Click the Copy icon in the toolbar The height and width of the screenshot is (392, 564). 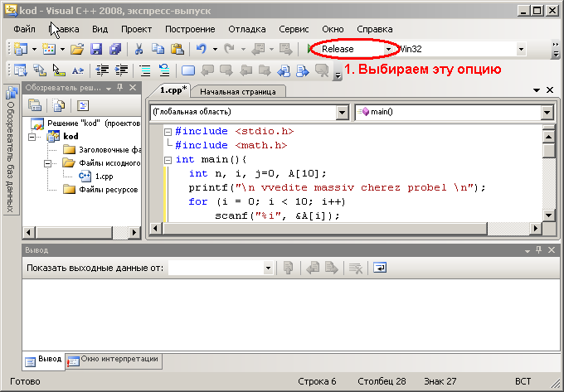pos(158,49)
